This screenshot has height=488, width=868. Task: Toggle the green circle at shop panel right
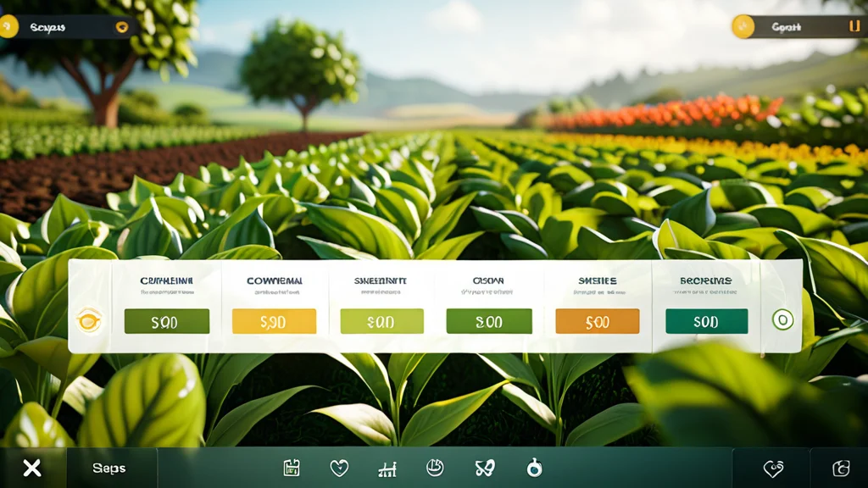pyautogui.click(x=782, y=319)
